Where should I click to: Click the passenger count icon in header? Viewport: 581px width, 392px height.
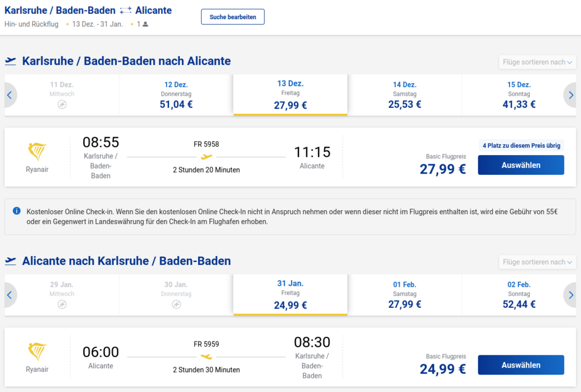[145, 24]
